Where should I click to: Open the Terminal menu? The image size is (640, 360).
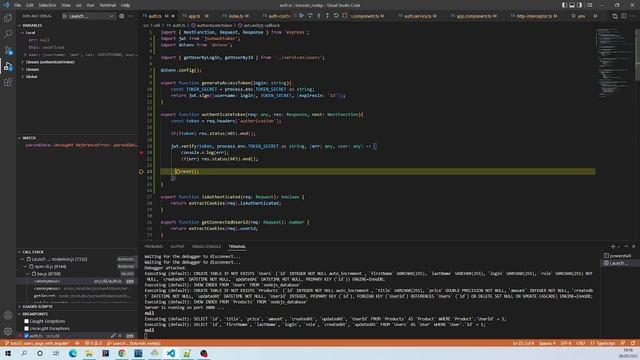click(108, 5)
